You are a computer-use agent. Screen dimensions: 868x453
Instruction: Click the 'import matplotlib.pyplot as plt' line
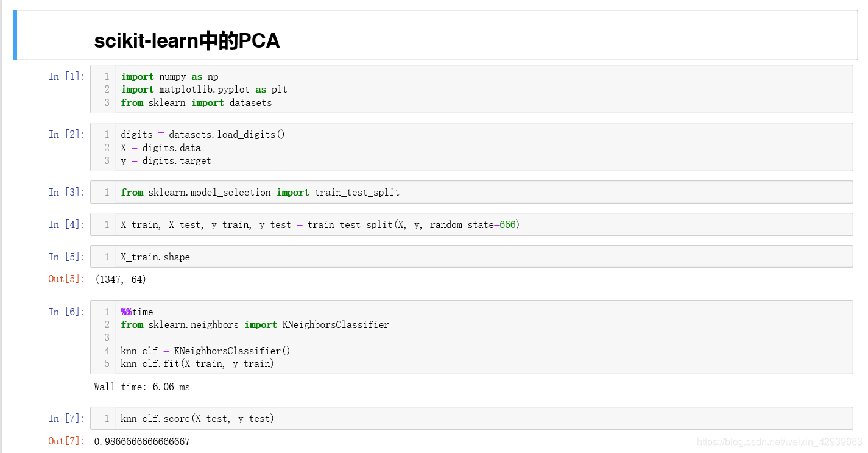coord(204,90)
